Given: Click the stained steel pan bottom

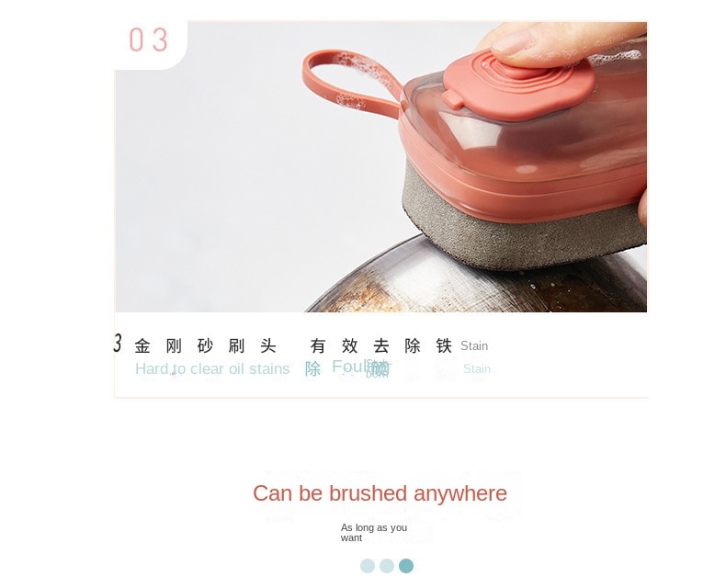Looking at the screenshot, I should click(x=477, y=287).
